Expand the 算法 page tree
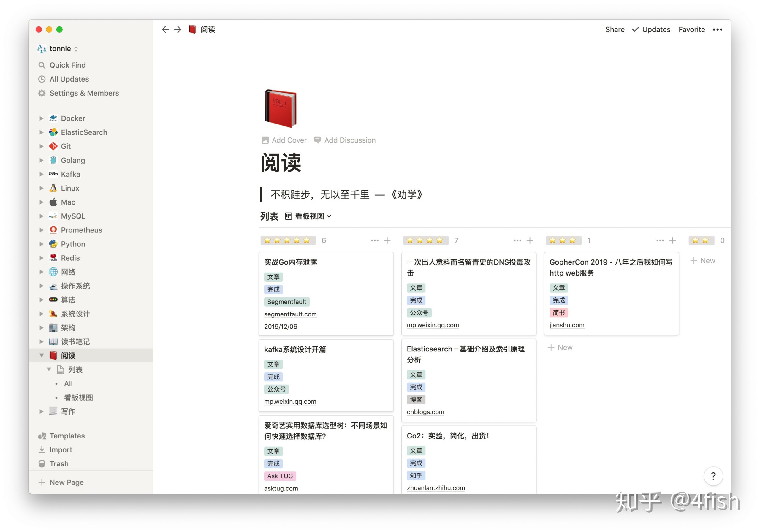Screen dimensions: 760x532 point(41,300)
